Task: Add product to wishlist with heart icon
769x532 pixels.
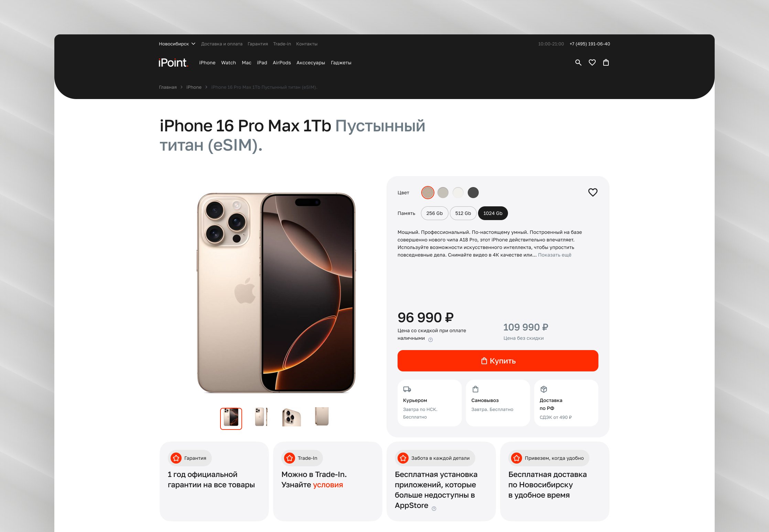Action: 593,192
